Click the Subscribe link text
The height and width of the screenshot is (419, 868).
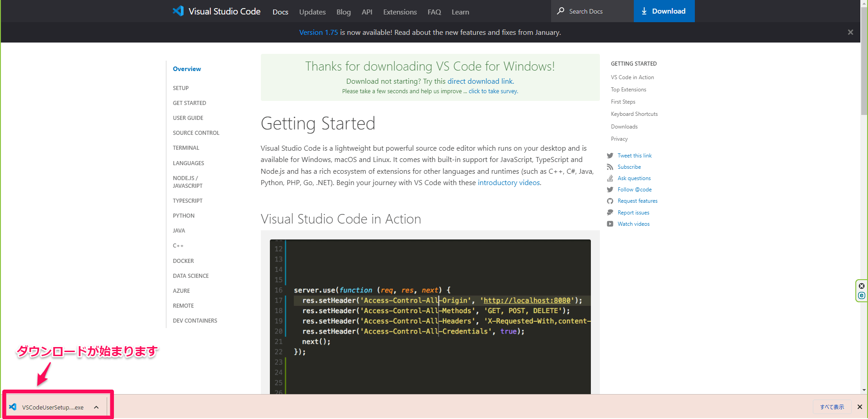[x=629, y=167]
